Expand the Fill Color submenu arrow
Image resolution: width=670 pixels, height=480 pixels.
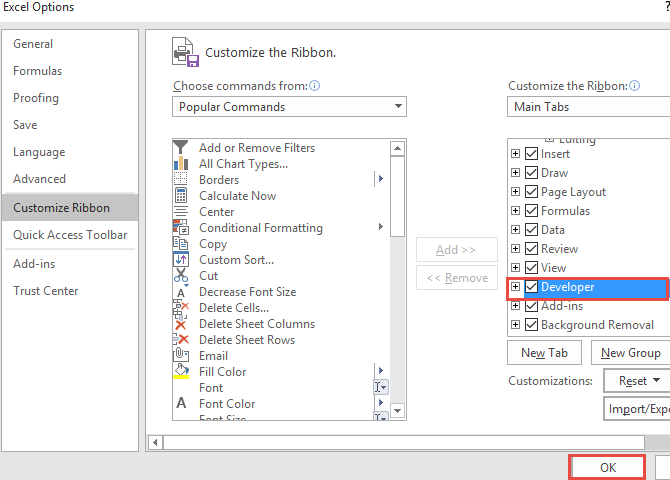coord(380,371)
